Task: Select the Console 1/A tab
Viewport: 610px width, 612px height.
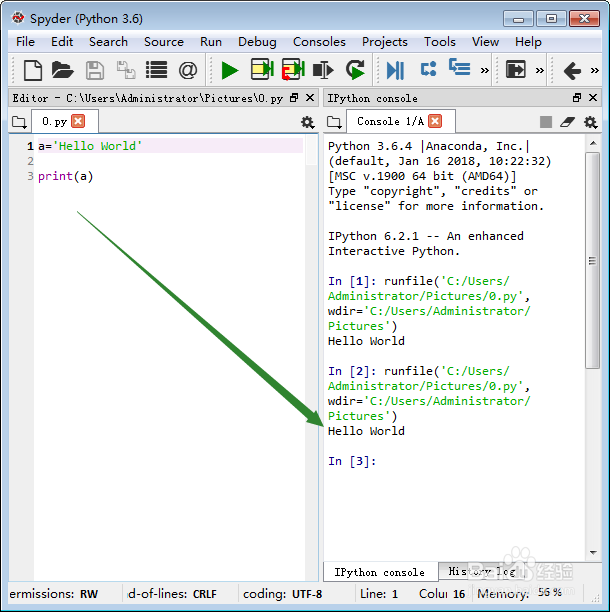Action: (x=390, y=121)
